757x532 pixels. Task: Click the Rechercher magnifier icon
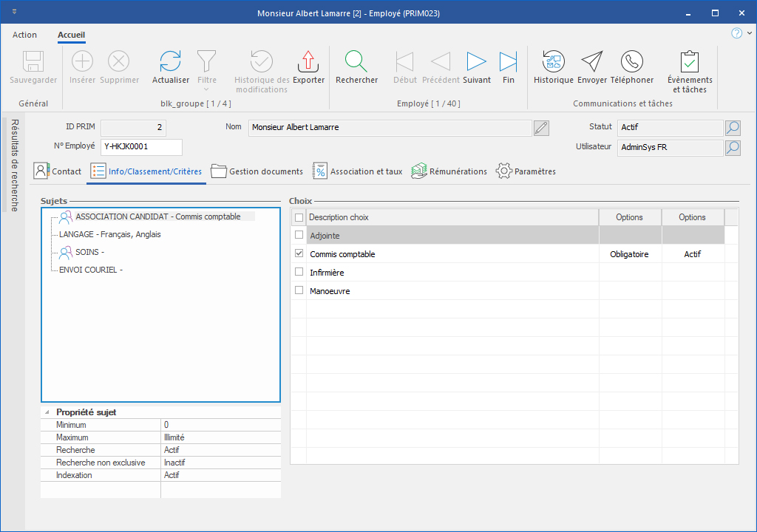[356, 61]
